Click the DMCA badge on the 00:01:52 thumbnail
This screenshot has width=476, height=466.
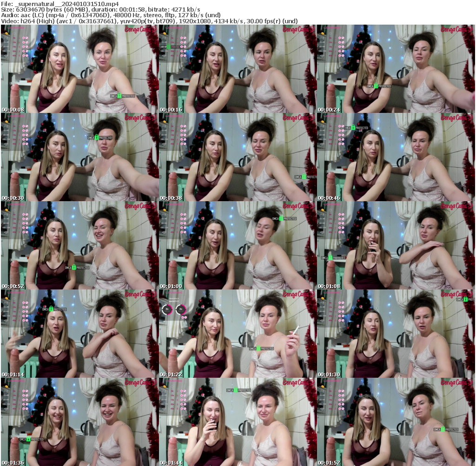pos(446,430)
